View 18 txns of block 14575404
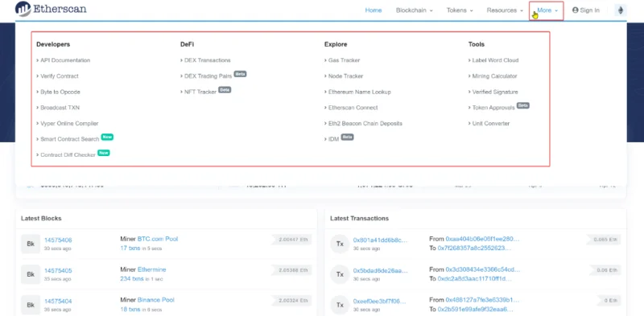 point(130,310)
